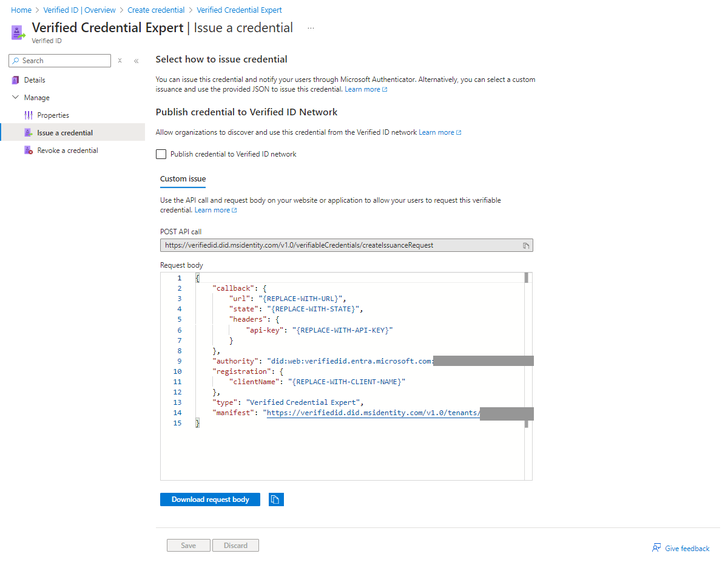The image size is (728, 562).
Task: Click the search magnifier icon
Action: (x=16, y=61)
